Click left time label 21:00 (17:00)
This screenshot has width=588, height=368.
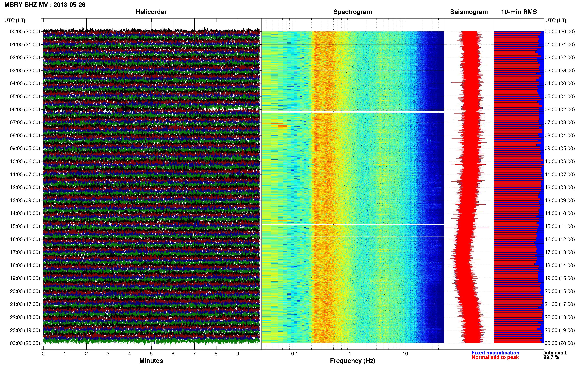coord(25,304)
